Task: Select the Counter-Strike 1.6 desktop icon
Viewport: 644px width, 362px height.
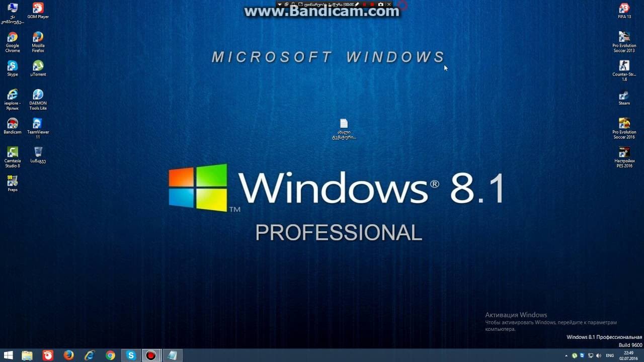Action: pos(624,71)
